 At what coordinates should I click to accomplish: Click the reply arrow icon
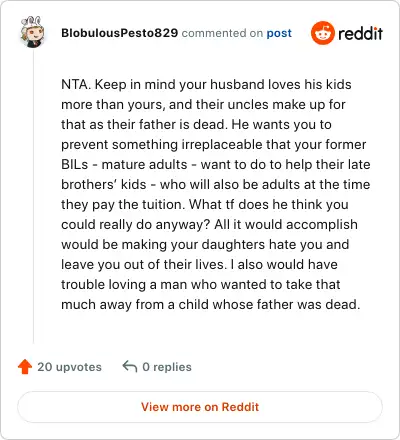click(x=130, y=366)
